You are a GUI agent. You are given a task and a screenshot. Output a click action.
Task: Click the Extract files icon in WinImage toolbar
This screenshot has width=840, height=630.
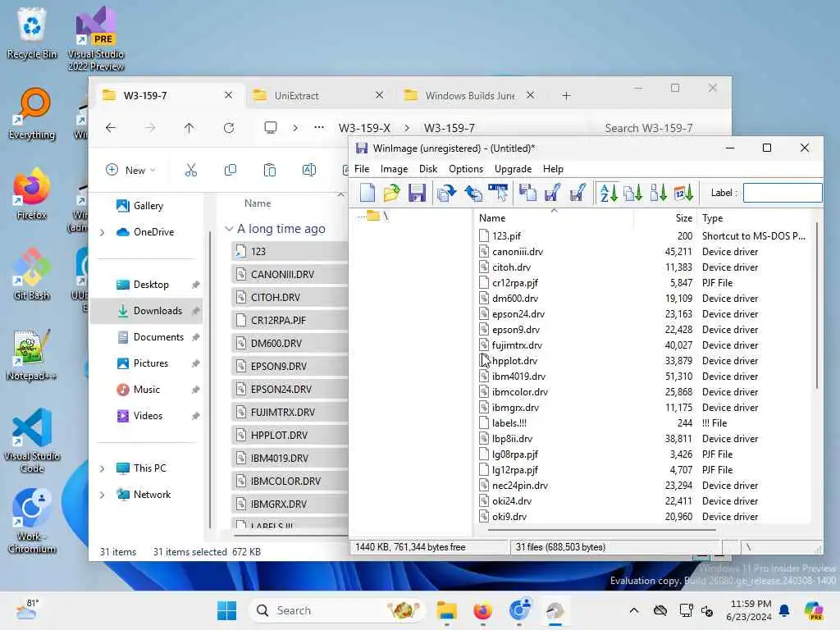point(473,193)
